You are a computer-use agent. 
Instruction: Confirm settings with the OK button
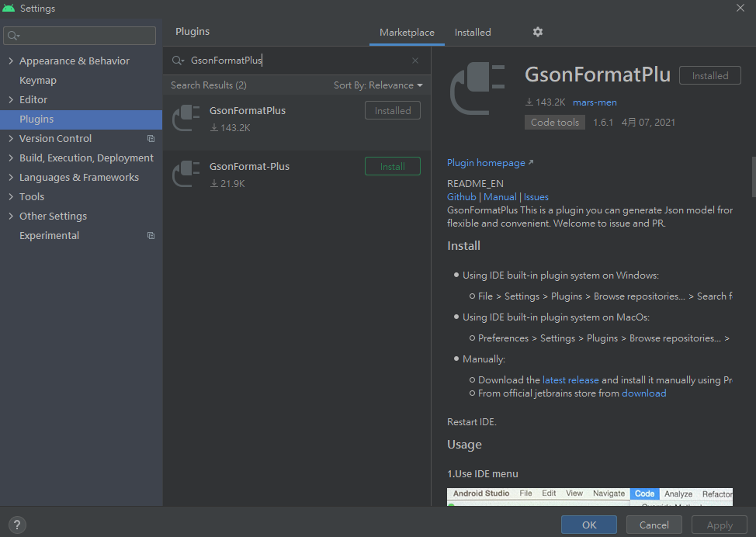tap(588, 525)
